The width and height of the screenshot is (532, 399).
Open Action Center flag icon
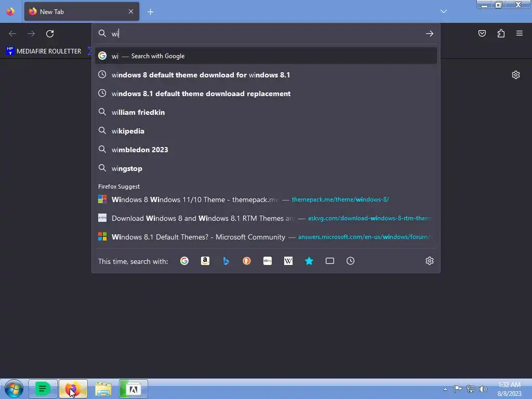point(458,389)
